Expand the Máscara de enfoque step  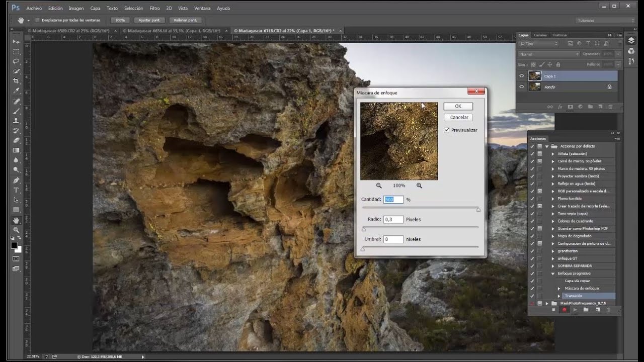coord(559,289)
